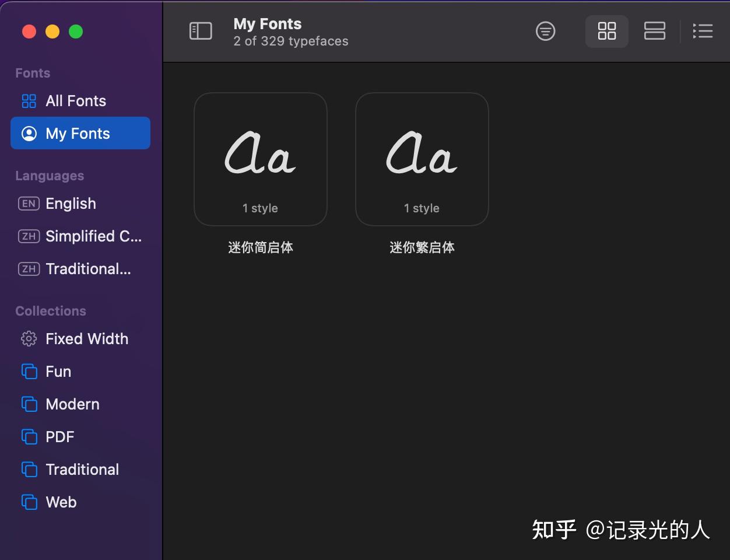Viewport: 730px width, 560px height.
Task: Click the Fun collection icon
Action: pyautogui.click(x=28, y=371)
